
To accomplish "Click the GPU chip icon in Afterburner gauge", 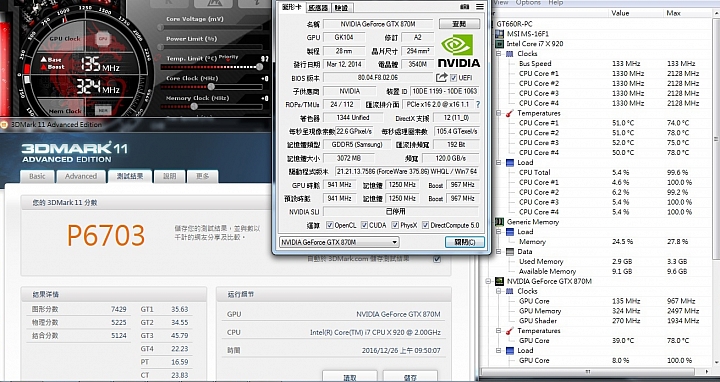I will [102, 39].
